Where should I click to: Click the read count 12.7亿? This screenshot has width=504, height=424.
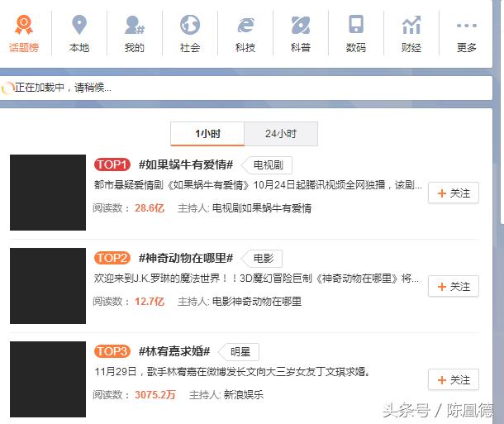point(150,302)
